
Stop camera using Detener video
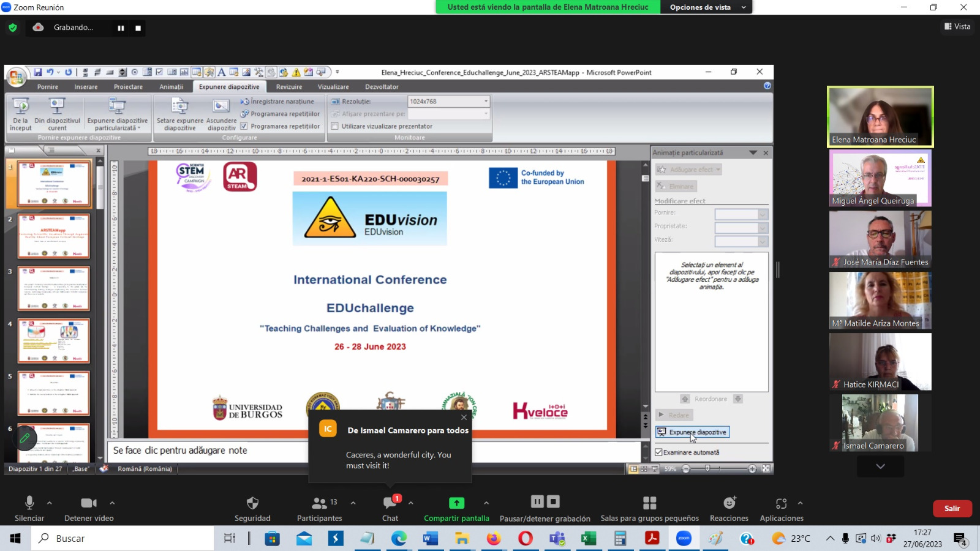click(x=89, y=503)
